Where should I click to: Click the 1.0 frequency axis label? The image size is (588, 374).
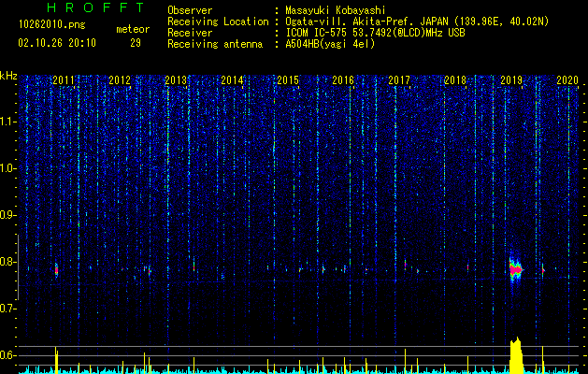click(7, 168)
